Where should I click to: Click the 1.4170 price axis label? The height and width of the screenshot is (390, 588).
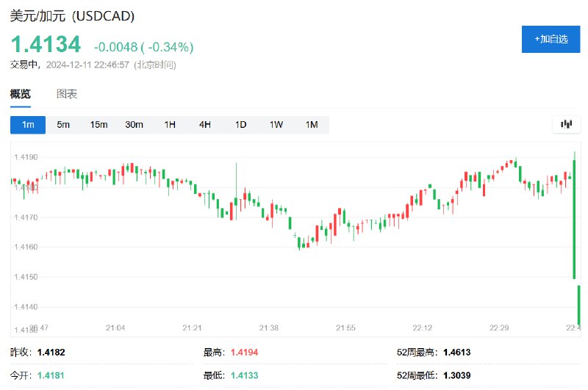[26, 217]
